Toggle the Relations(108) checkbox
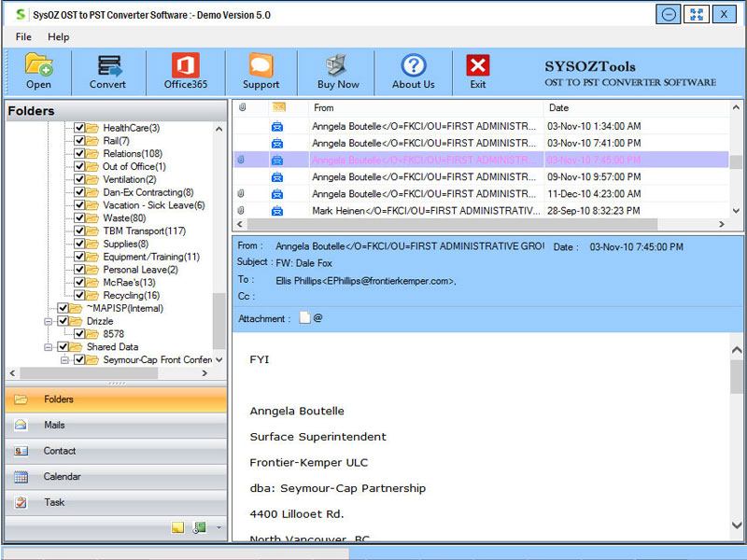The height and width of the screenshot is (560, 747). (x=79, y=153)
